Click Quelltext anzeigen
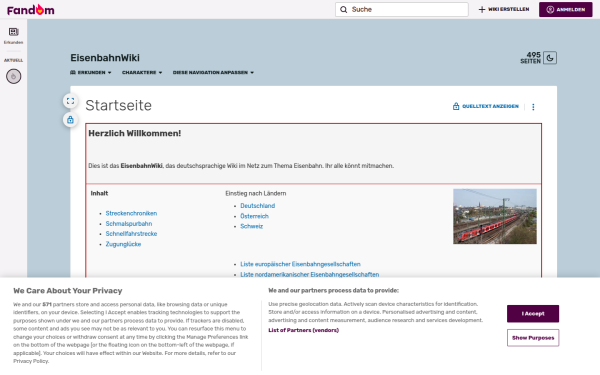600x375 pixels. point(486,106)
